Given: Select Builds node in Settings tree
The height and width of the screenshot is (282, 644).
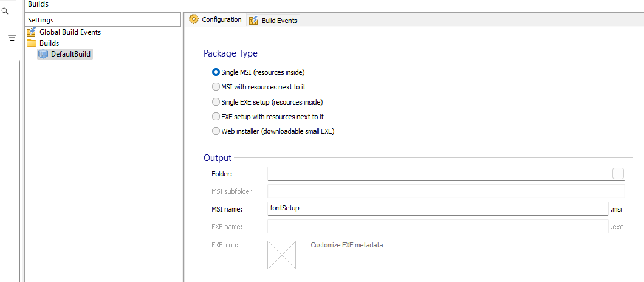Looking at the screenshot, I should tap(49, 43).
